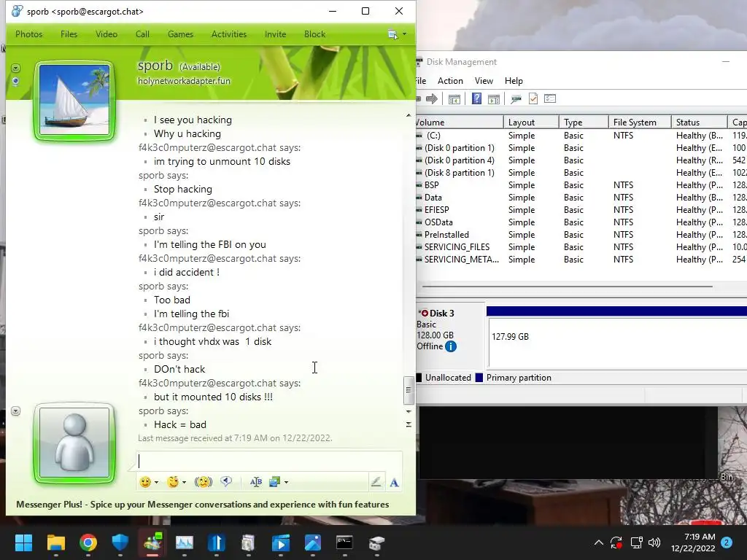Click the Disk Management horizontal scrollbar
747x560 pixels.
pos(568,287)
